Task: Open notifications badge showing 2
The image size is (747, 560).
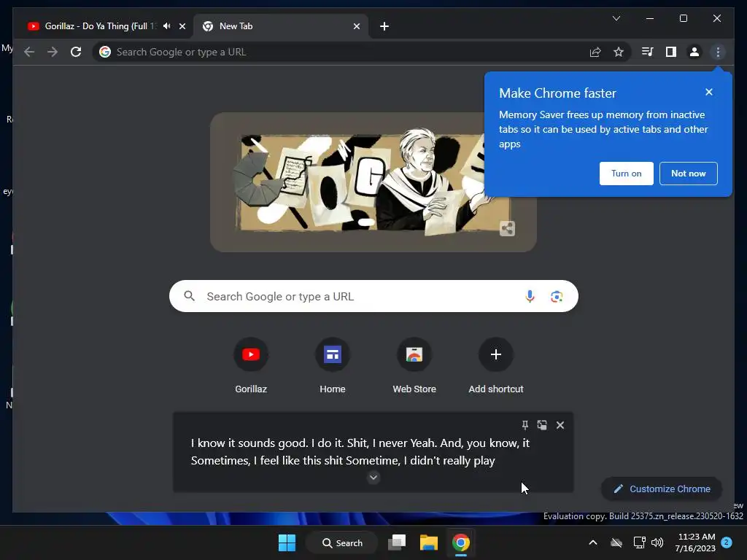Action: [x=727, y=542]
